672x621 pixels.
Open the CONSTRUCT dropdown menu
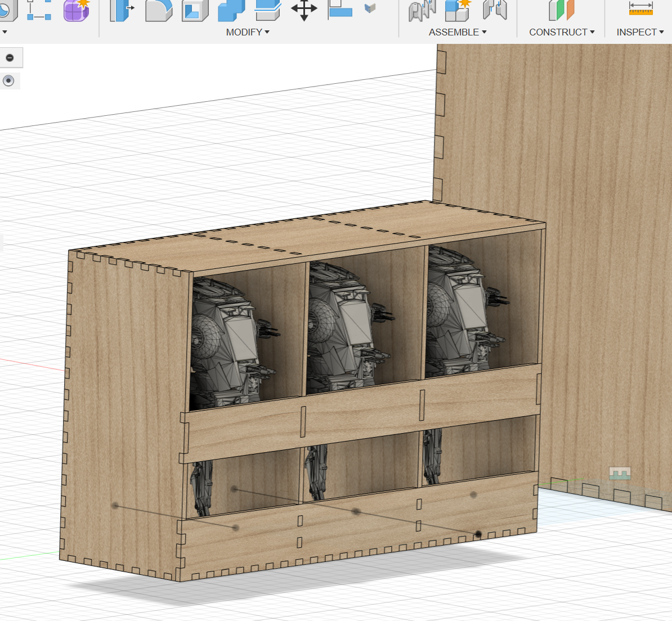[x=562, y=32]
